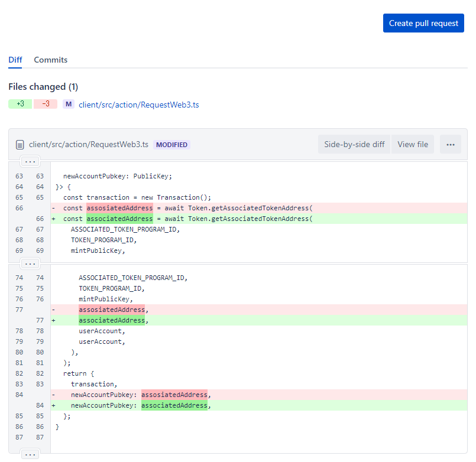This screenshot has width=476, height=462.
Task: Expand hidden lines above line 63
Action: tap(30, 161)
